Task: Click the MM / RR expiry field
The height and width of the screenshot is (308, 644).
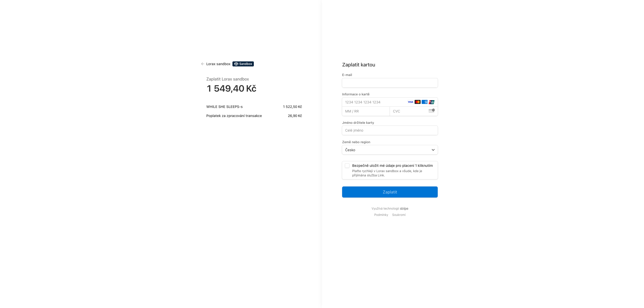Action: point(366,111)
